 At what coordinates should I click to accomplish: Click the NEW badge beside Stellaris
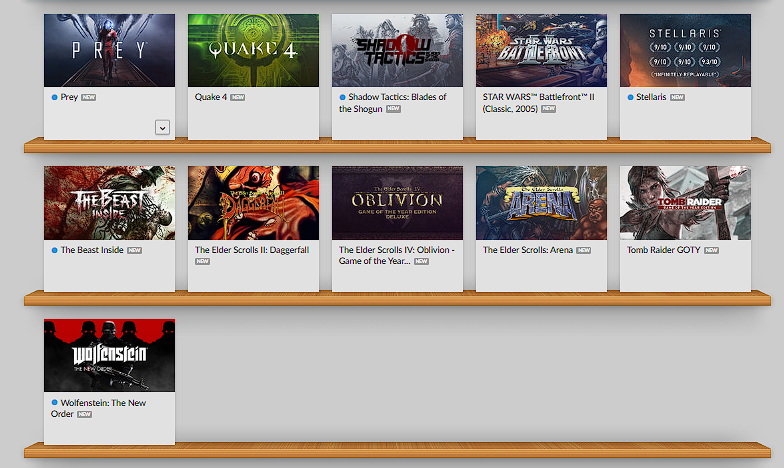[678, 98]
